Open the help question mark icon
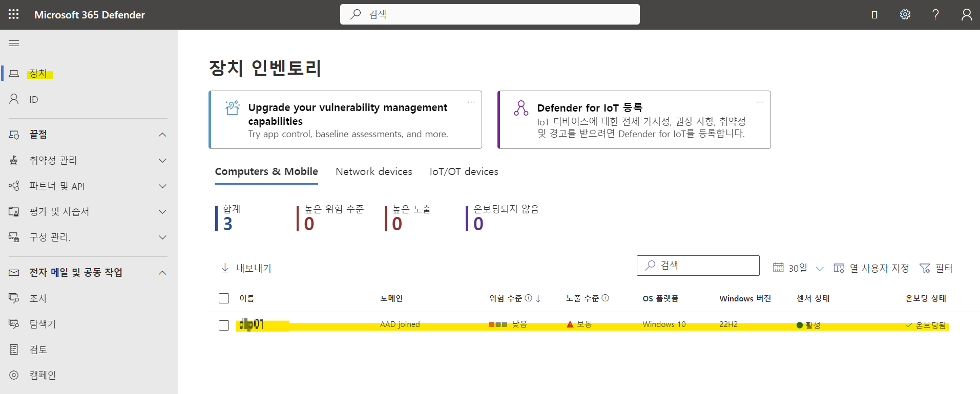980x394 pixels. tap(935, 14)
